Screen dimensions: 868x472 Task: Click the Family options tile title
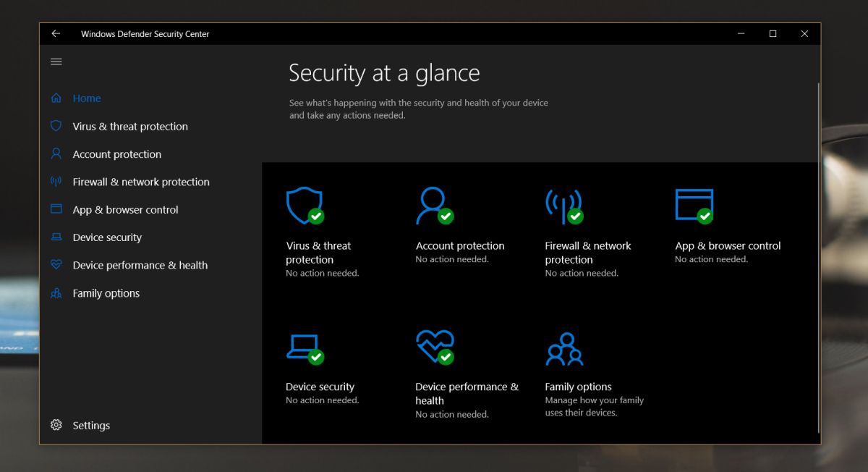(x=578, y=387)
